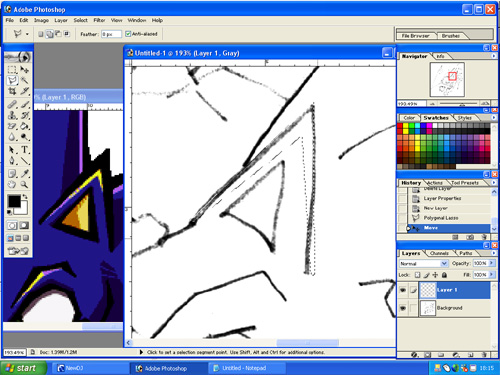Screen dimensions: 500x375
Task: Hide Layer 1 using eye icon
Action: pyautogui.click(x=403, y=290)
